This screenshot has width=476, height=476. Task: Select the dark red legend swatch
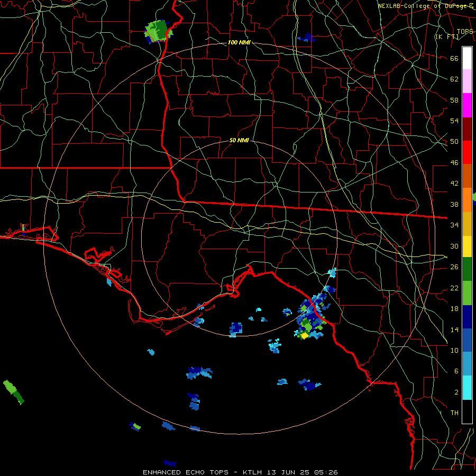coord(467,129)
